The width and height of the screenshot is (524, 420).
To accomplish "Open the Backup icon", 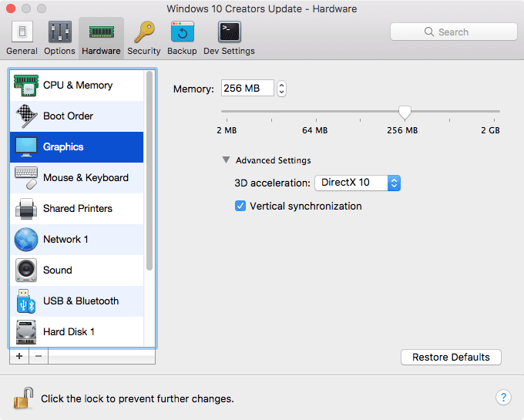I will tap(183, 32).
